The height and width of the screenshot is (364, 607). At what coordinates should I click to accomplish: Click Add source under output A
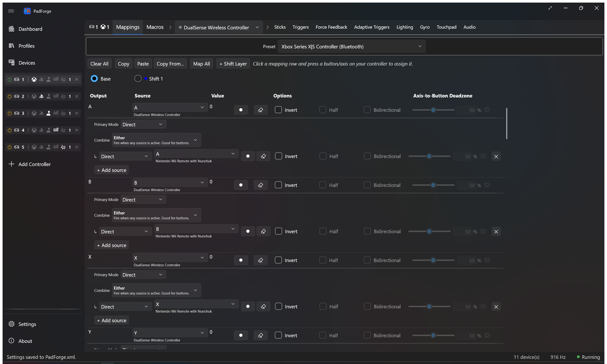pos(111,170)
